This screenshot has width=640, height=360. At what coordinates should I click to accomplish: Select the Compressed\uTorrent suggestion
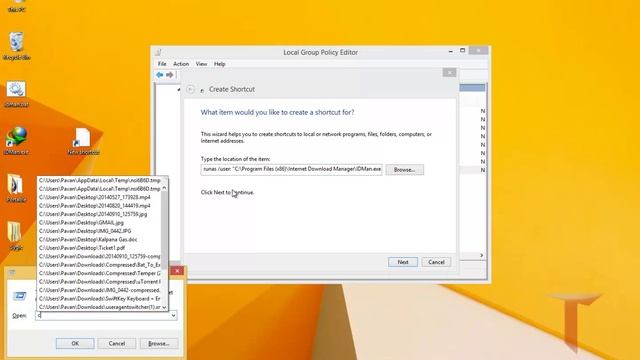click(x=99, y=282)
